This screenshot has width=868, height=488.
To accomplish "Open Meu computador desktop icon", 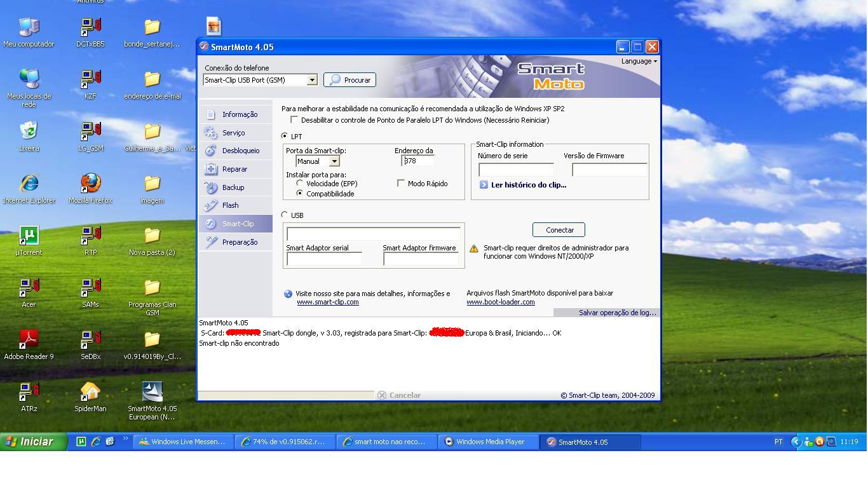I will point(29,32).
